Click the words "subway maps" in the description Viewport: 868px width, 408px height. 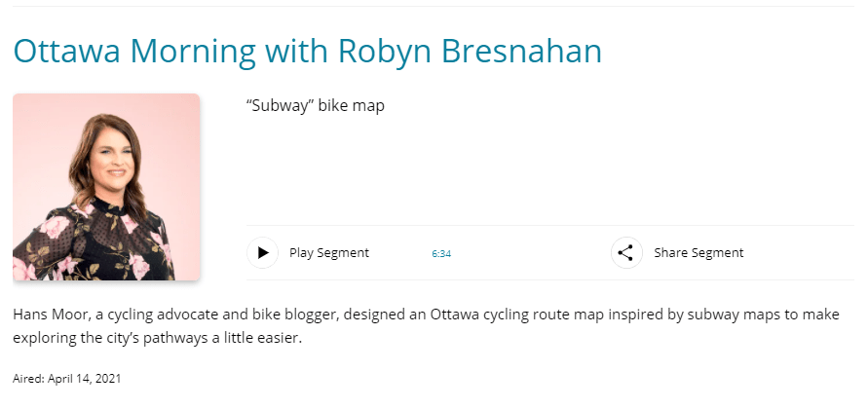704,315
